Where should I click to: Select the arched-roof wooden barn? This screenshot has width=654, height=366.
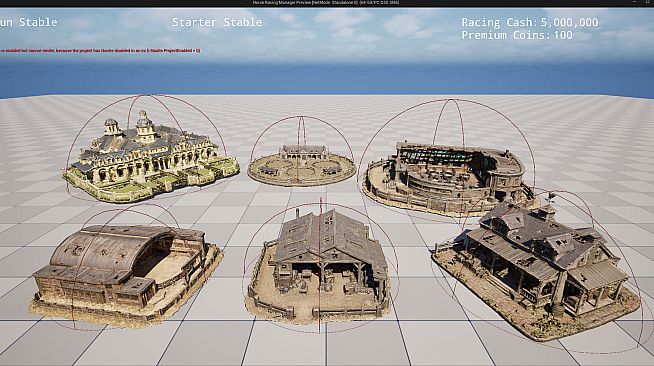[x=125, y=274]
